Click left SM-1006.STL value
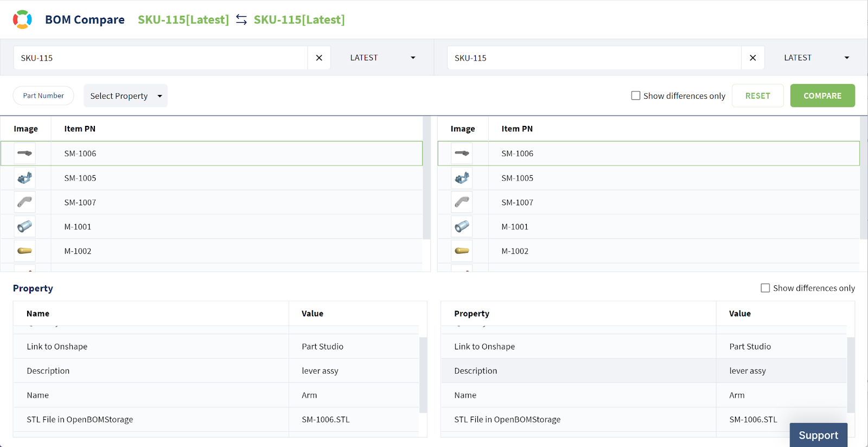 click(325, 420)
